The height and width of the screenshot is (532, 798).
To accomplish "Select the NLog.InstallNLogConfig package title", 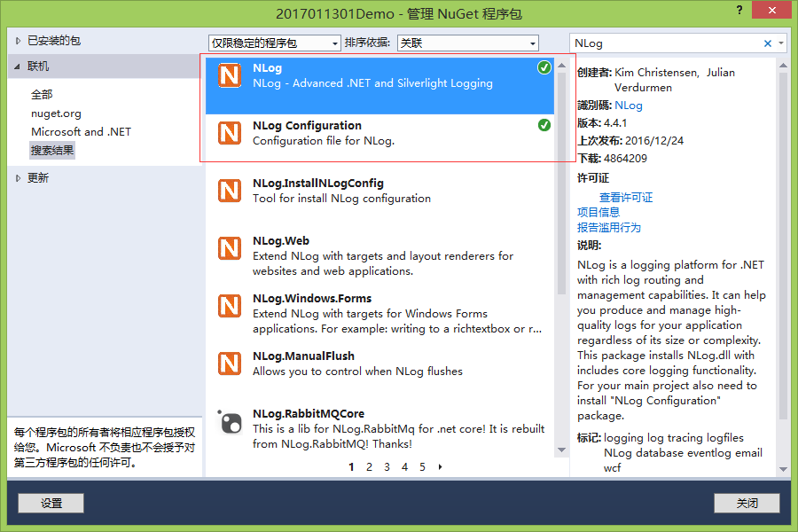I will click(318, 184).
